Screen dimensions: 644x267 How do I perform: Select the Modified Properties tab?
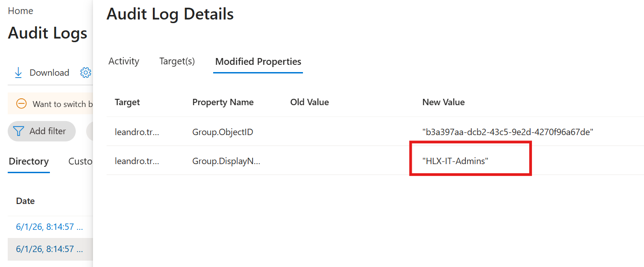coord(258,62)
